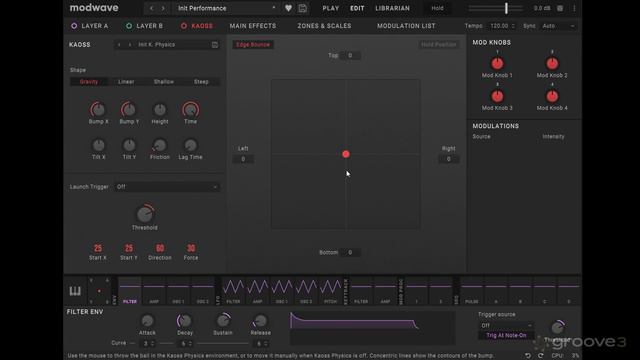The height and width of the screenshot is (360, 640).
Task: Open the three-dot options menu
Action: point(574,8)
